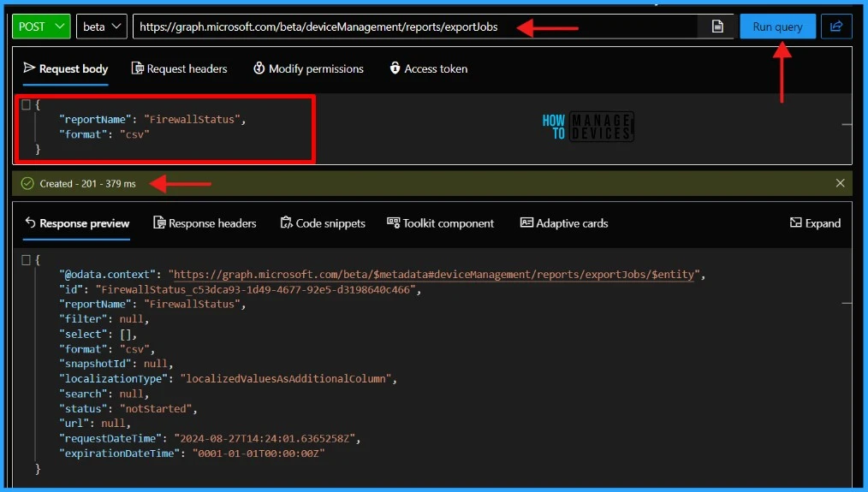Screen dimensions: 868x492
Task: Open the Response headers tab
Action: [205, 223]
